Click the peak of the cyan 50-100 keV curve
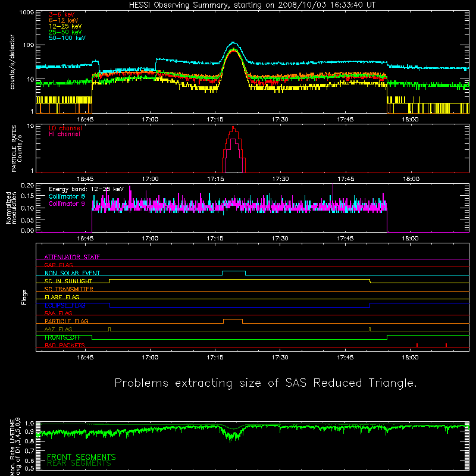 pyautogui.click(x=233, y=42)
